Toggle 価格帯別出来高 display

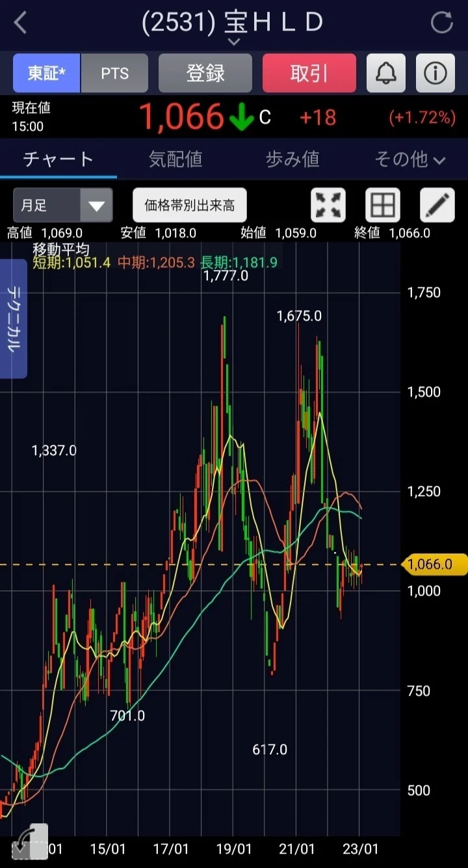tap(189, 205)
